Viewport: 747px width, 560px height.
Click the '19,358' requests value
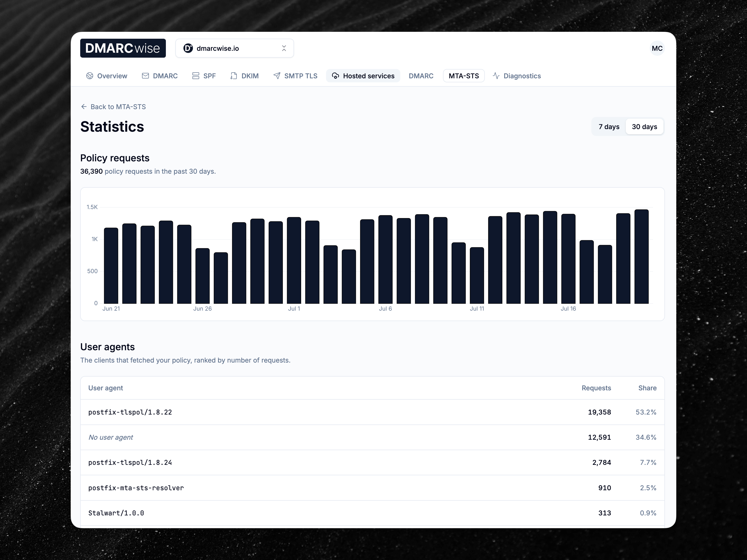[x=599, y=412]
